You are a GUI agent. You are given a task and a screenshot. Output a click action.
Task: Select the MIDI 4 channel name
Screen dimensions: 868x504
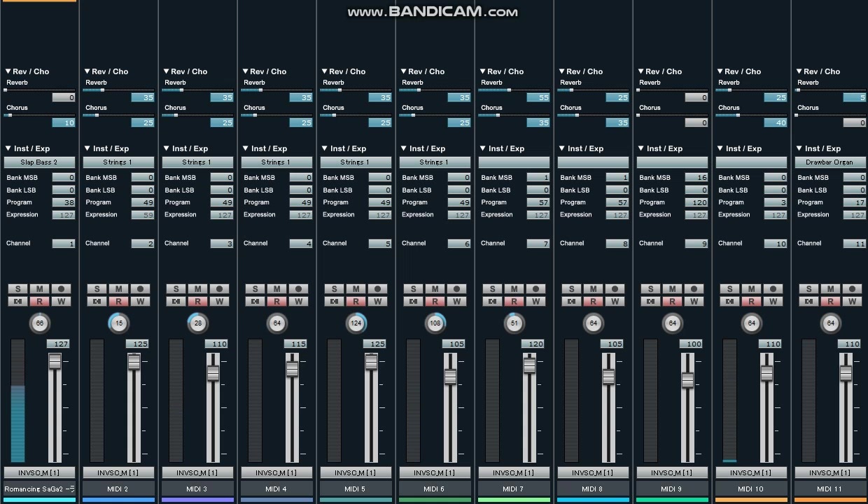point(276,489)
